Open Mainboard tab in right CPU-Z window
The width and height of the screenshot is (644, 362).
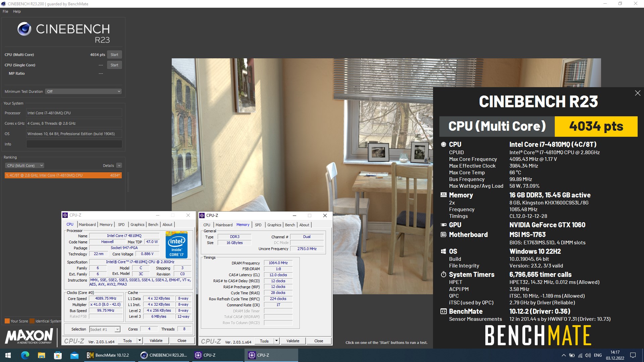coord(224,225)
